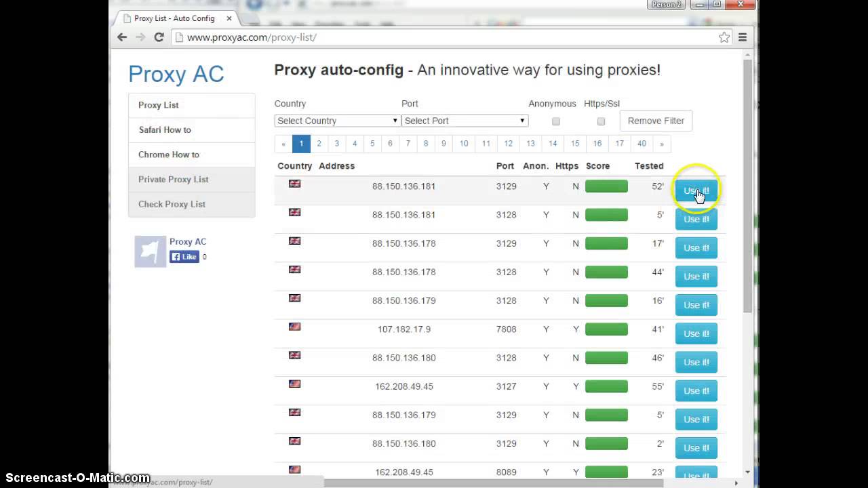The height and width of the screenshot is (488, 868).
Task: Click Use it! for 88.150.136.180 port 3128
Action: pos(696,362)
